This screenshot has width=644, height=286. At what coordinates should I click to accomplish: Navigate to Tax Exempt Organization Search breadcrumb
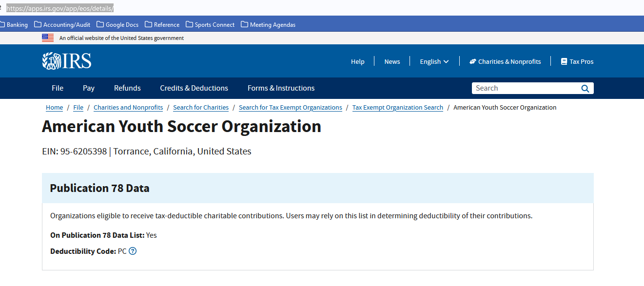coord(397,108)
